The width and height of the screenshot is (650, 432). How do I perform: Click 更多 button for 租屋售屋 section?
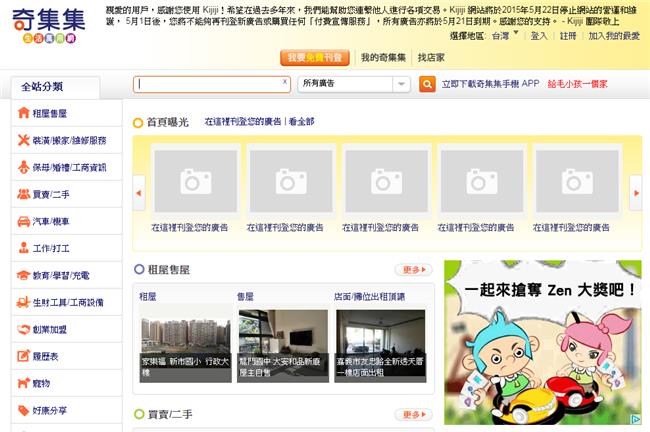[x=414, y=269]
